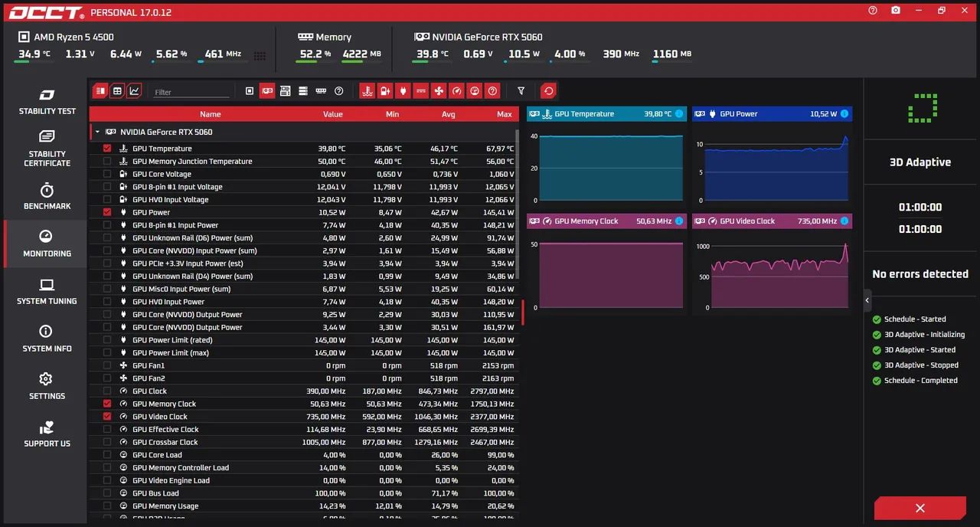Toggle fan sensor type filter
This screenshot has height=527, width=980.
[439, 91]
